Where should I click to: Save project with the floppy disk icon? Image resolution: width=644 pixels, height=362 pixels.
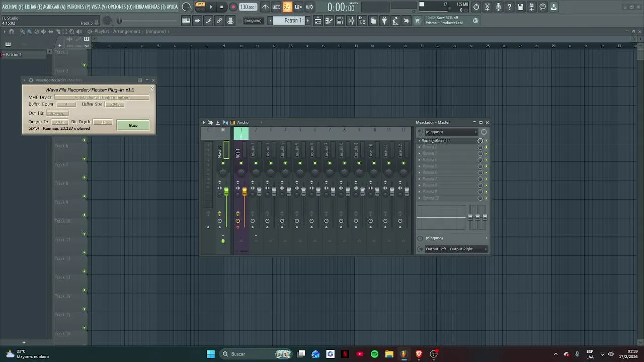pos(520,7)
